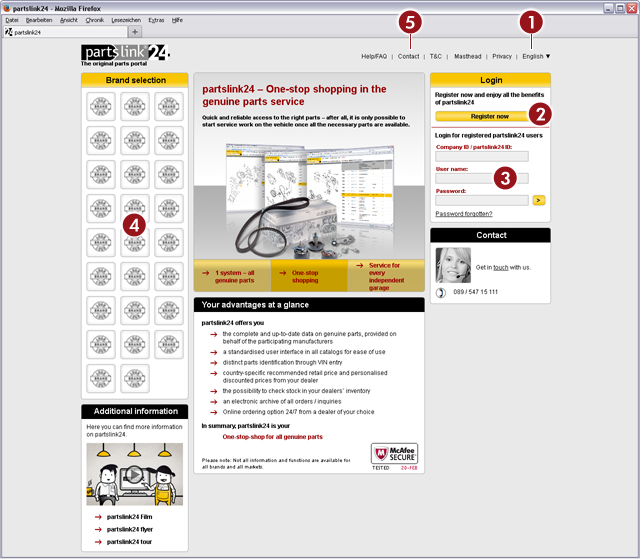Open the Help/FAQ link
640x559 pixels.
coord(375,56)
